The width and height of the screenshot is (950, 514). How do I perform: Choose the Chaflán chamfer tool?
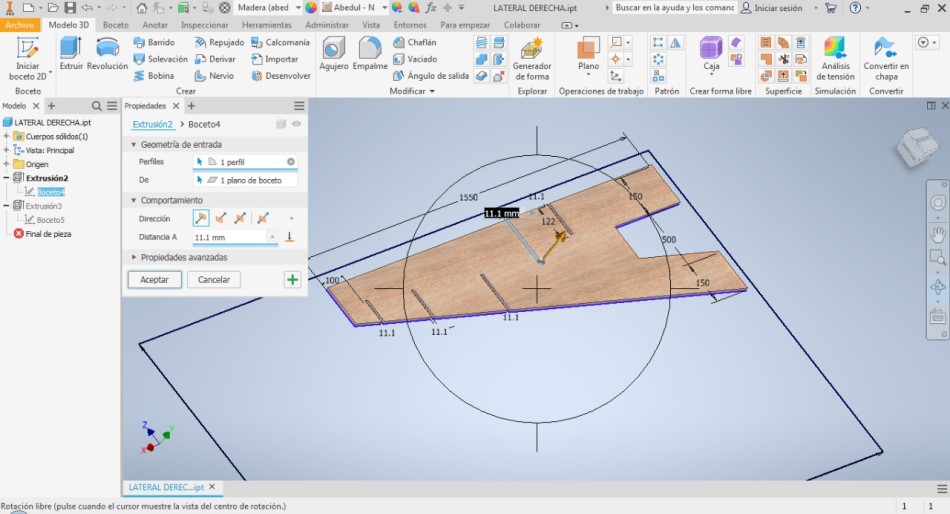pyautogui.click(x=414, y=42)
